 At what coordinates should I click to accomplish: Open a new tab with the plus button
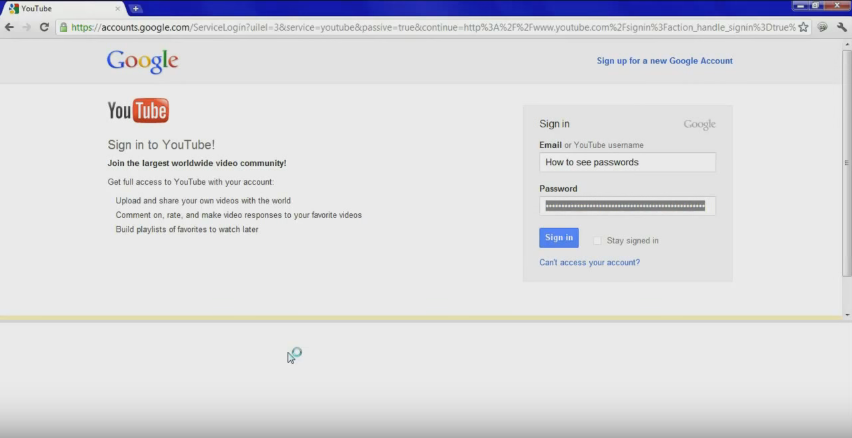[x=135, y=8]
